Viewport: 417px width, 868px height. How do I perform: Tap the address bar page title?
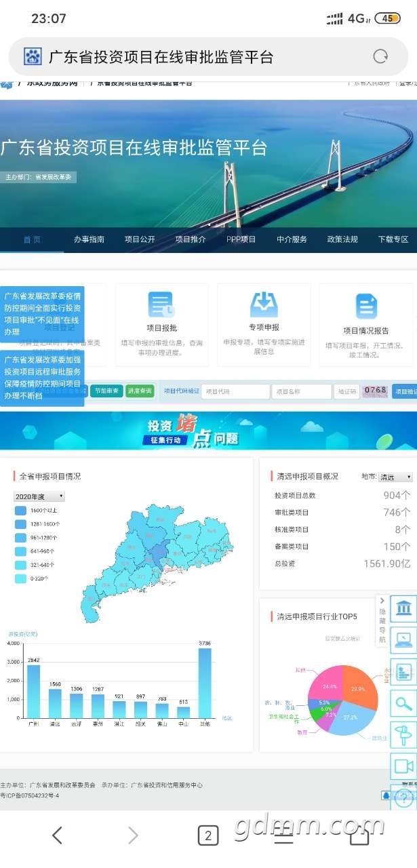coord(161,57)
